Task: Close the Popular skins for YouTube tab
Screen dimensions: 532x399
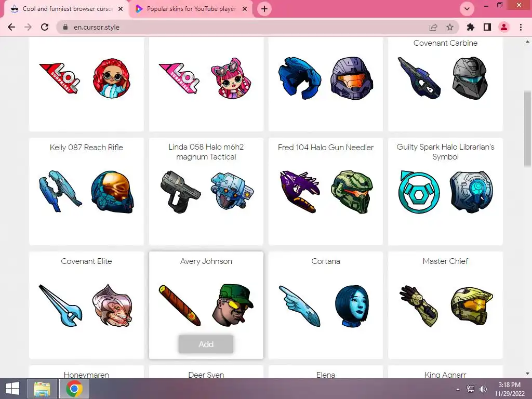Action: 245,9
